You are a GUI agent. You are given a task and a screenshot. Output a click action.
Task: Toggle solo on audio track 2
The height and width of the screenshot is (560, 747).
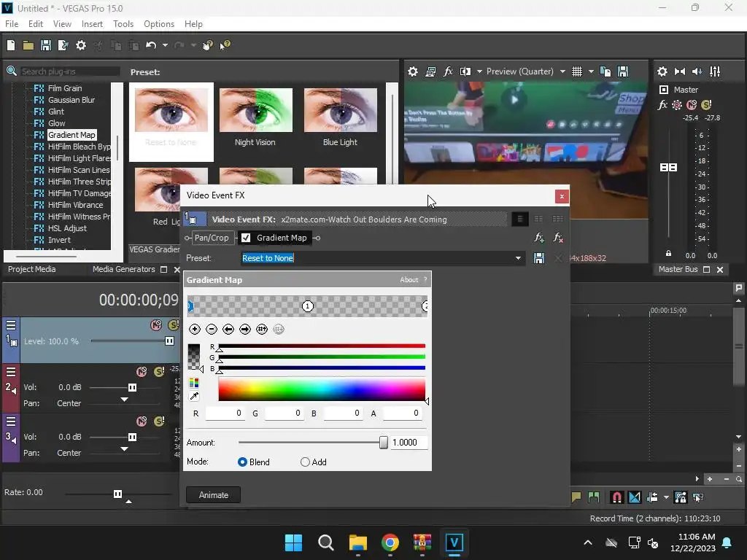(x=159, y=372)
